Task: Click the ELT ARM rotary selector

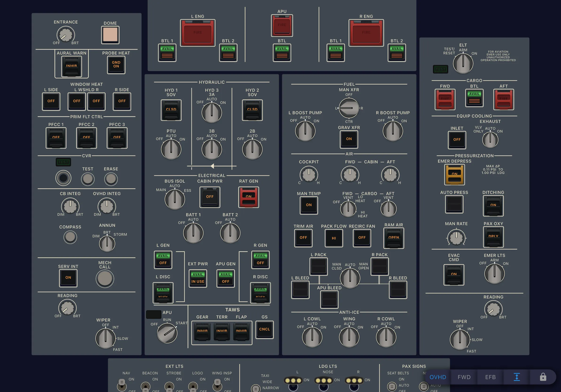Action: pyautogui.click(x=463, y=63)
